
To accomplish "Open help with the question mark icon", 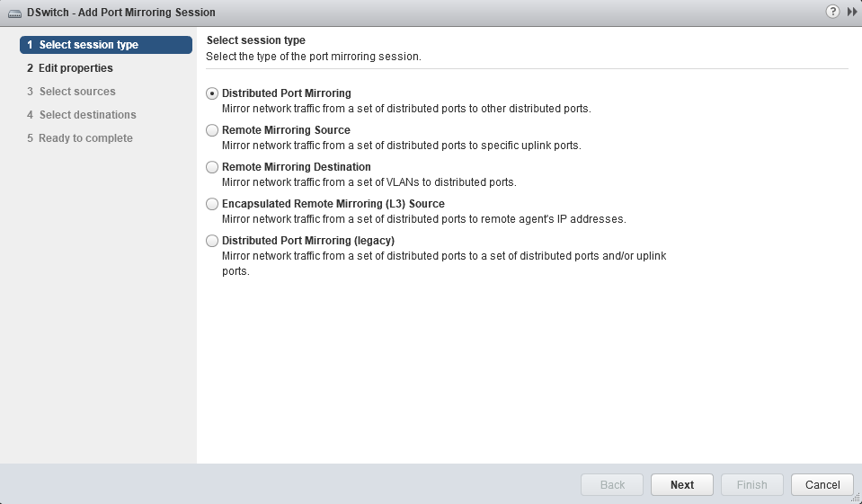I will (x=832, y=12).
